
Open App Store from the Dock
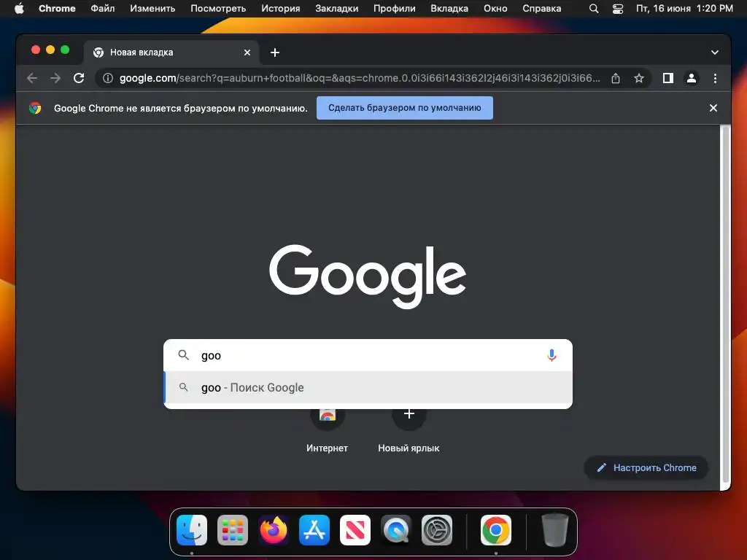(314, 530)
